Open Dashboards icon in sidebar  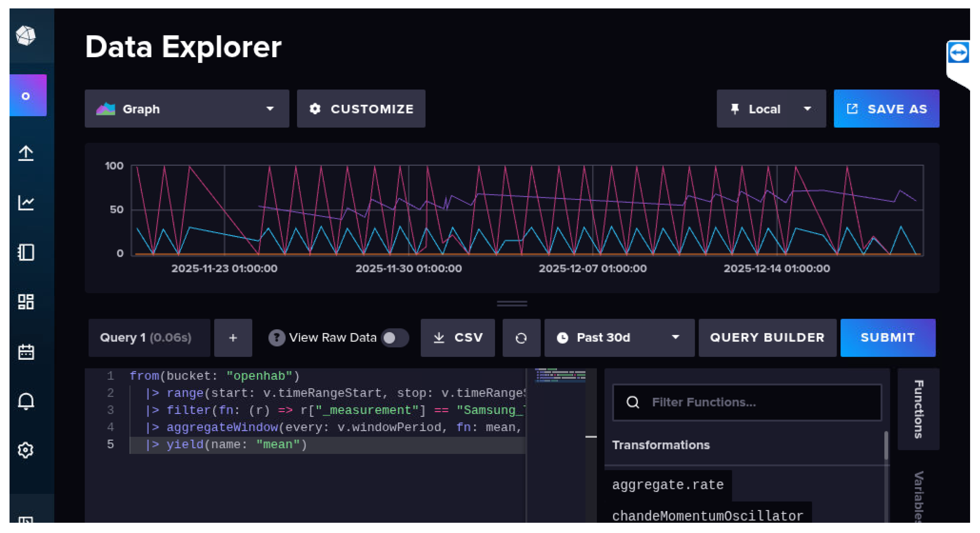[x=26, y=301]
